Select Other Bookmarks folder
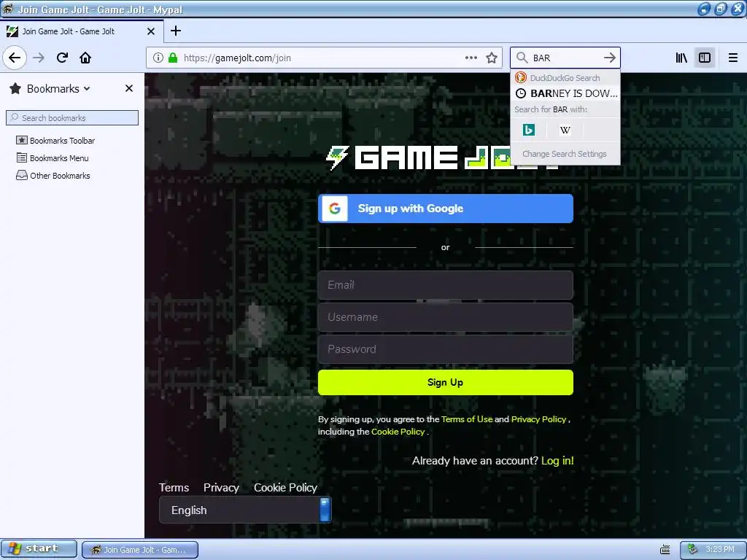Image resolution: width=747 pixels, height=560 pixels. (53, 176)
